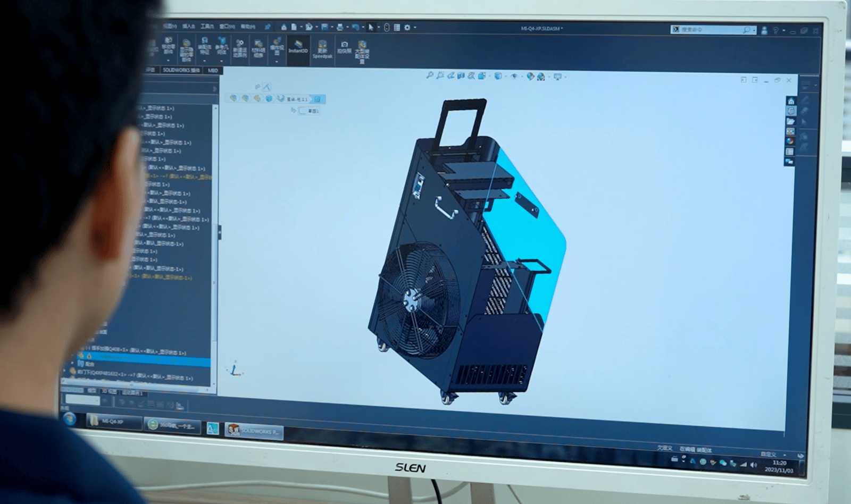Open the dropdown arrow next to the Undo icon
This screenshot has width=851, height=504.
[x=362, y=27]
